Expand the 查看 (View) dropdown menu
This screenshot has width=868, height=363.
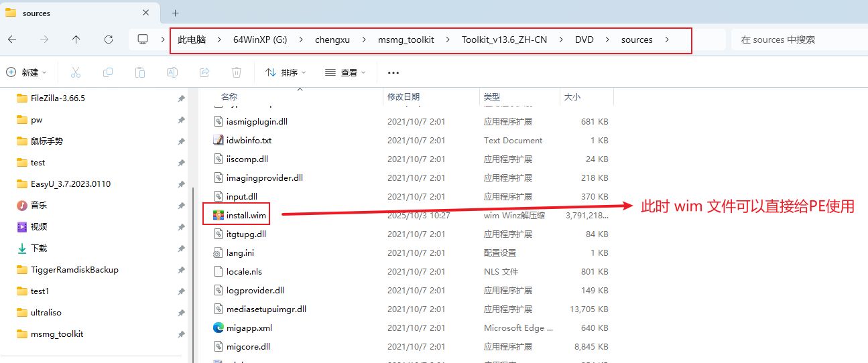pos(345,72)
